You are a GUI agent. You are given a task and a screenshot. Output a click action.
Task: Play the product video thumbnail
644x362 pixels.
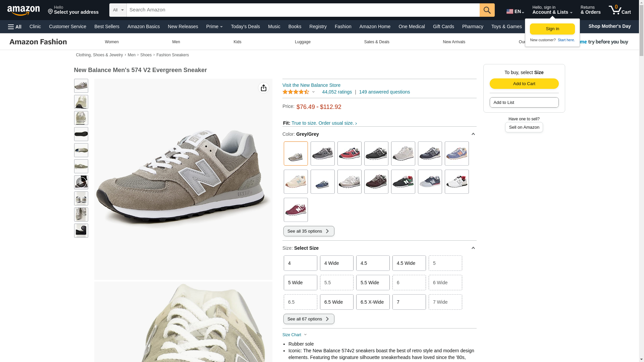[81, 182]
